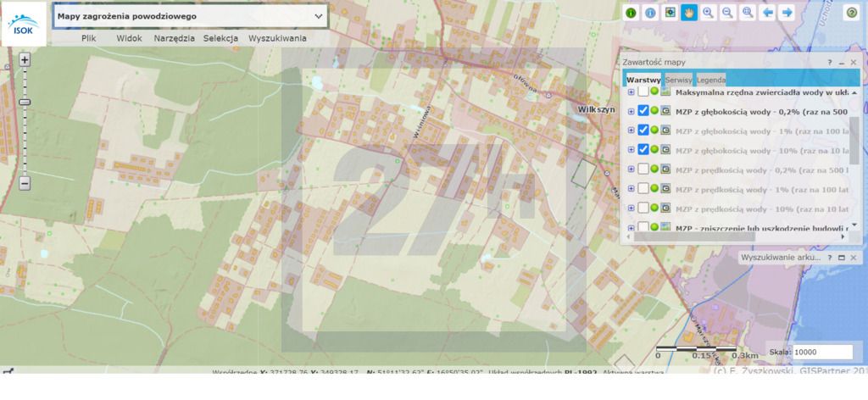Uncheck MZP z głębokością wody 0,2% layer
This screenshot has width=868, height=400.
643,111
